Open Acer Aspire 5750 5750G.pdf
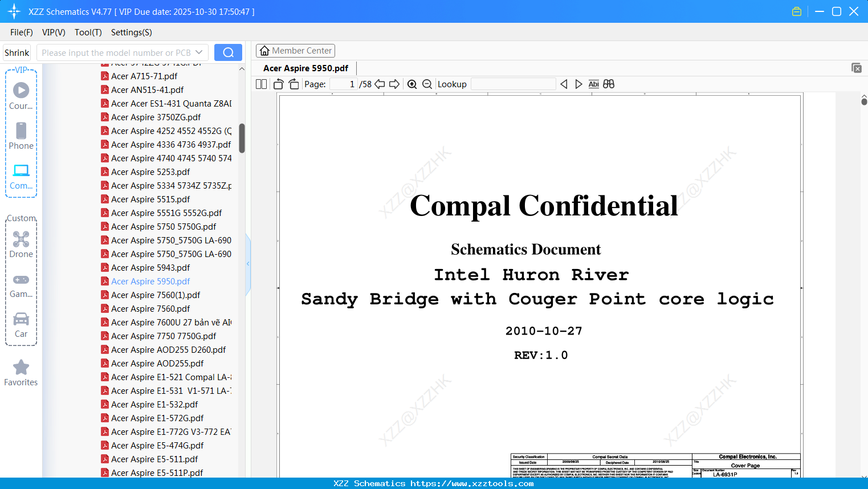Viewport: 868px width, 489px height. (158, 226)
